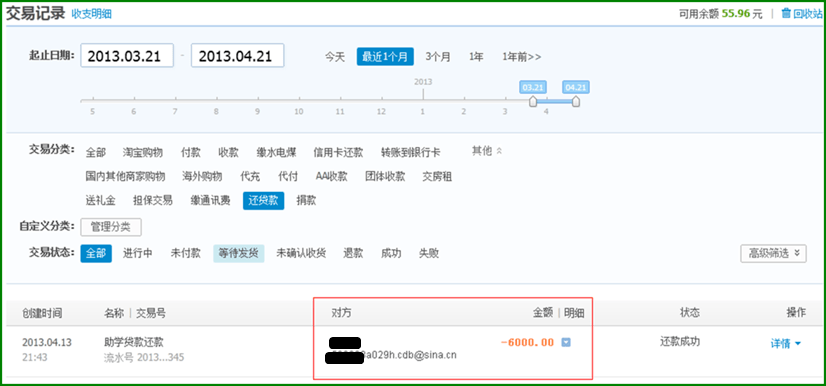Image resolution: width=826 pixels, height=386 pixels.
Task: Filter status by 等待发货
Action: 239,253
